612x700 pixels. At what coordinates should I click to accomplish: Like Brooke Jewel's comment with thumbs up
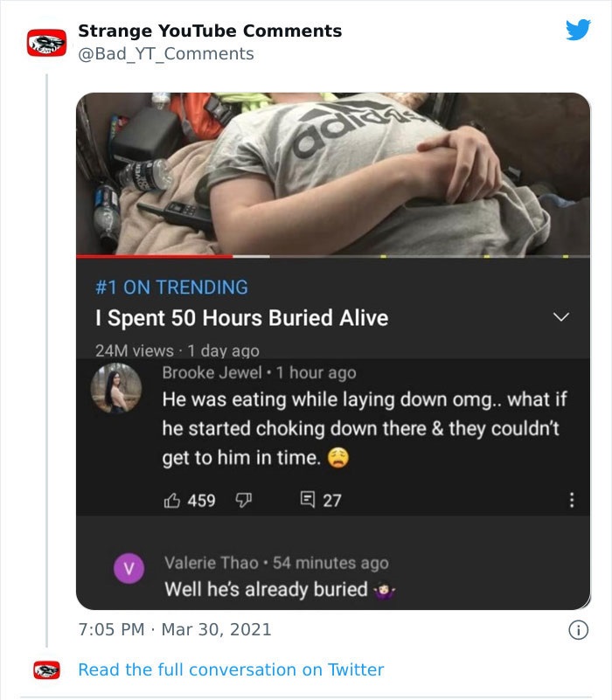pos(171,501)
